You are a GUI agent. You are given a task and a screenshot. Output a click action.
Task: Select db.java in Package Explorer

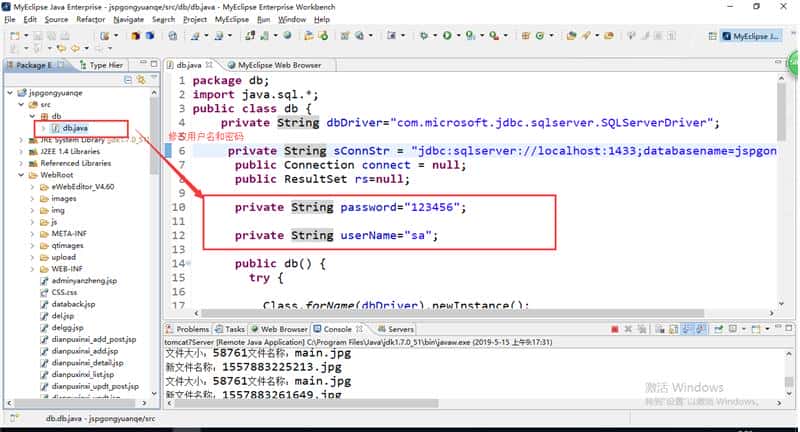click(70, 128)
